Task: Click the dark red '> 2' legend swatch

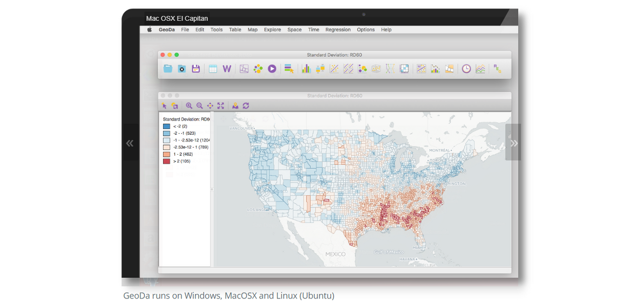Action: [167, 161]
